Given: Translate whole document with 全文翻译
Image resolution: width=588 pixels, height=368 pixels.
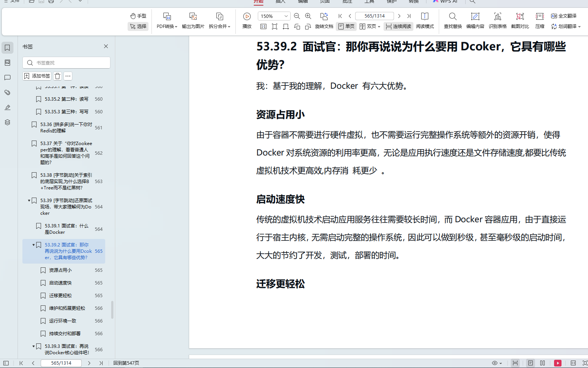Looking at the screenshot, I should 564,16.
